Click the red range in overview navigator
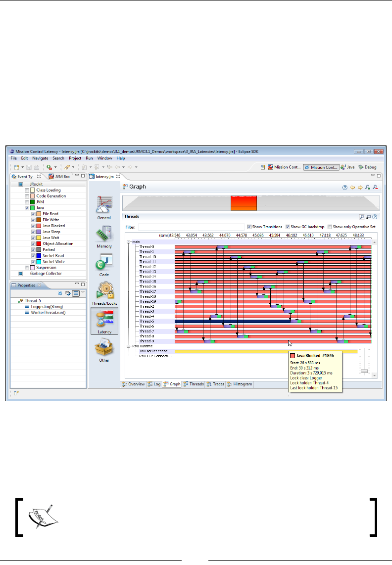392x565 pixels. (x=244, y=203)
